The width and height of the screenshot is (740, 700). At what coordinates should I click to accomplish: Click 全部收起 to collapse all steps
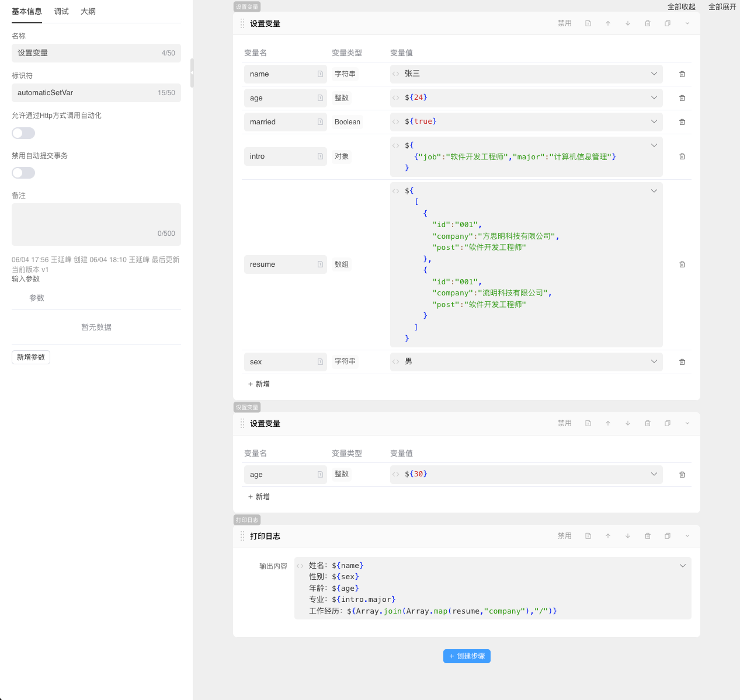point(681,7)
